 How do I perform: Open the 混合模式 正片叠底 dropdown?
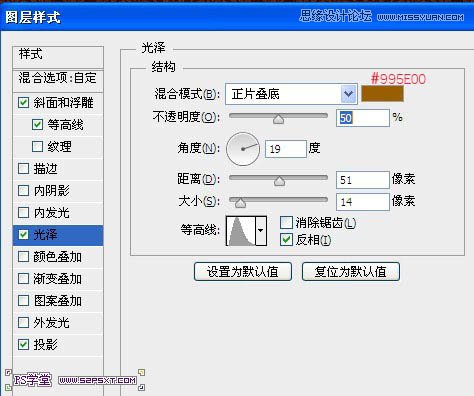[291, 94]
